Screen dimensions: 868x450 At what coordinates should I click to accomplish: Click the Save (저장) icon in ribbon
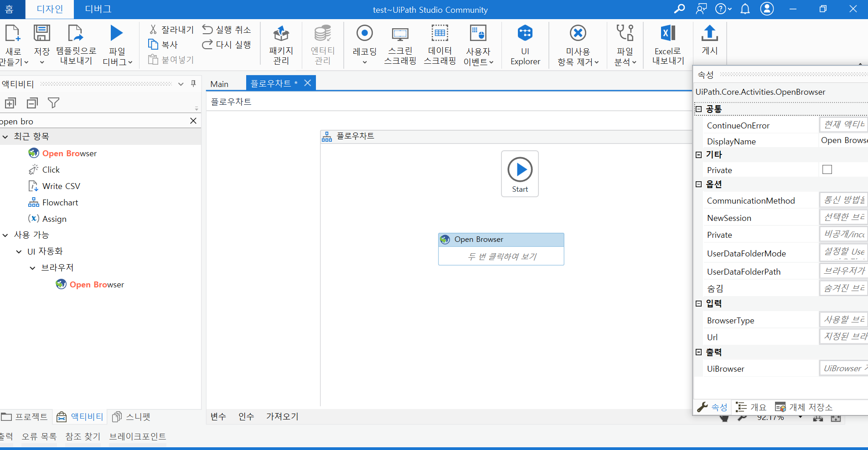[41, 33]
